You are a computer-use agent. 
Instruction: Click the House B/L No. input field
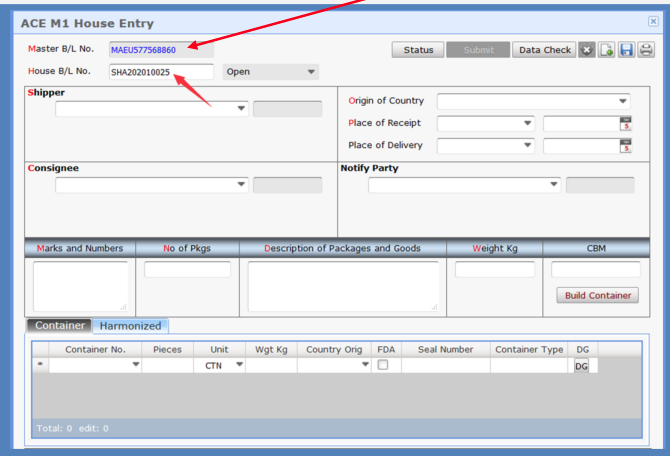pos(161,72)
